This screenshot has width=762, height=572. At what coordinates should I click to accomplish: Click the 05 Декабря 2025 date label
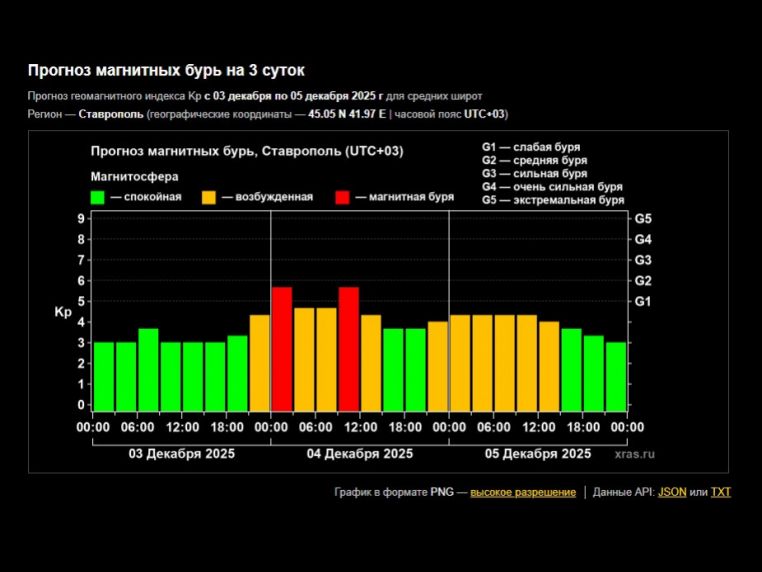(x=537, y=453)
